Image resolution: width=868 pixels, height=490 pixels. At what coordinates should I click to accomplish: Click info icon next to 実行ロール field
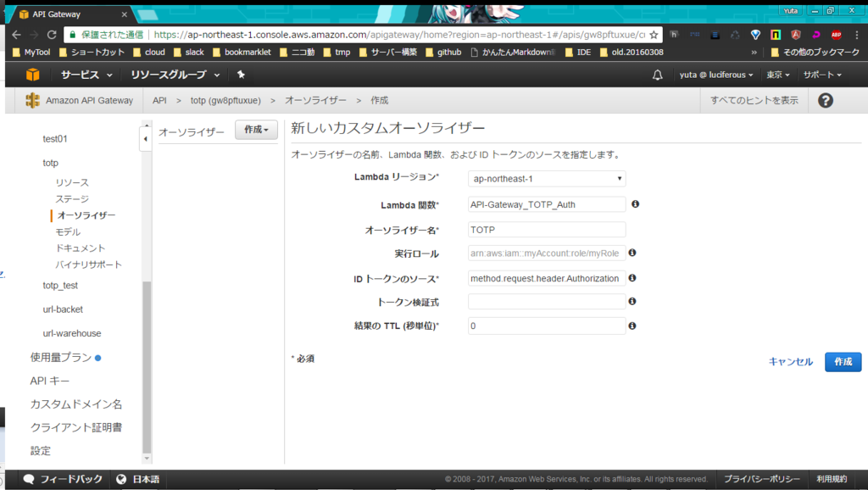632,253
